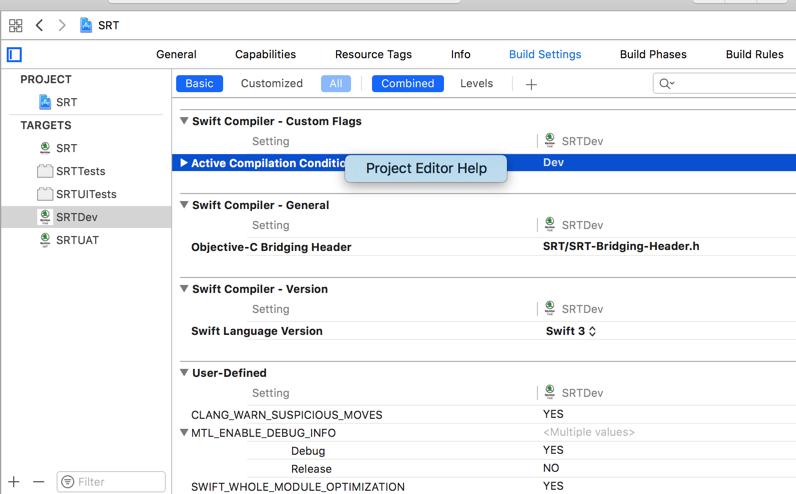Viewport: 796px width, 494px height.
Task: Collapse the User-Defined section
Action: (x=184, y=373)
